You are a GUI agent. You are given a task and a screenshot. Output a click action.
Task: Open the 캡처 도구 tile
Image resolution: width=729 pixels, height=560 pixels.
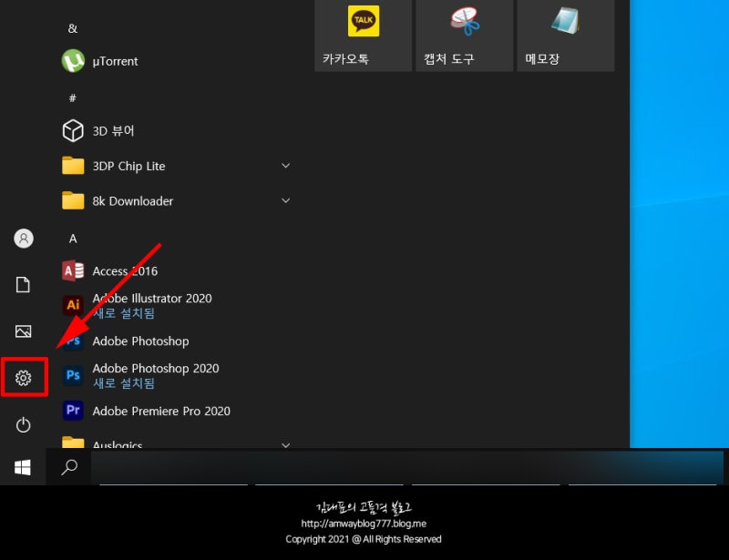tap(465, 36)
